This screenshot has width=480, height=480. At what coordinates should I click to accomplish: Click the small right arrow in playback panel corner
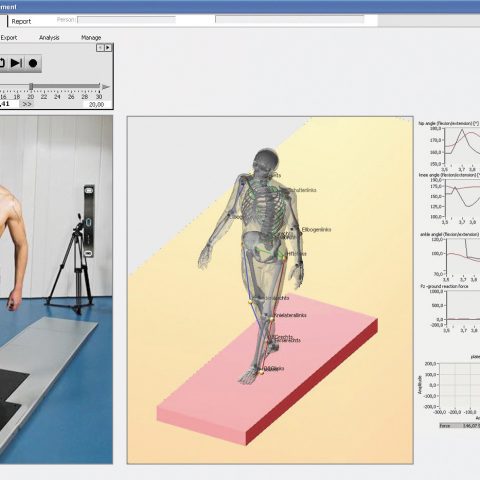point(108,48)
